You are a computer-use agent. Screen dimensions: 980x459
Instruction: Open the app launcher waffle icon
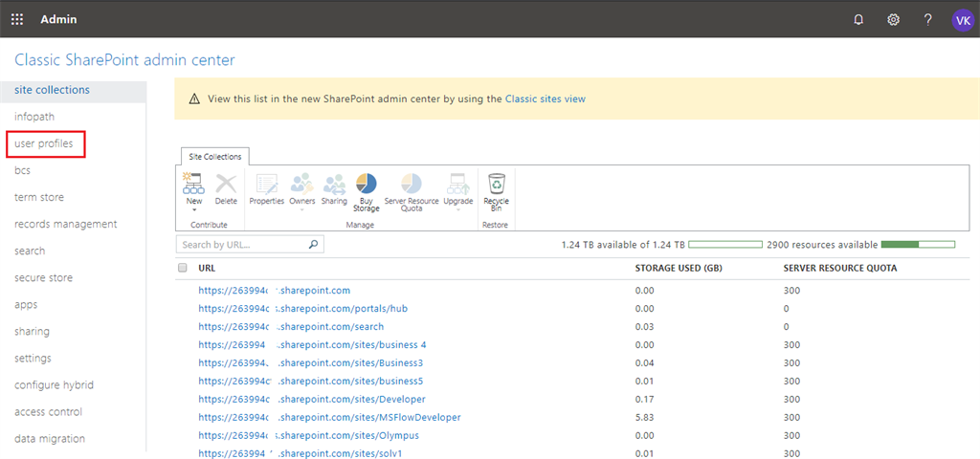point(17,19)
